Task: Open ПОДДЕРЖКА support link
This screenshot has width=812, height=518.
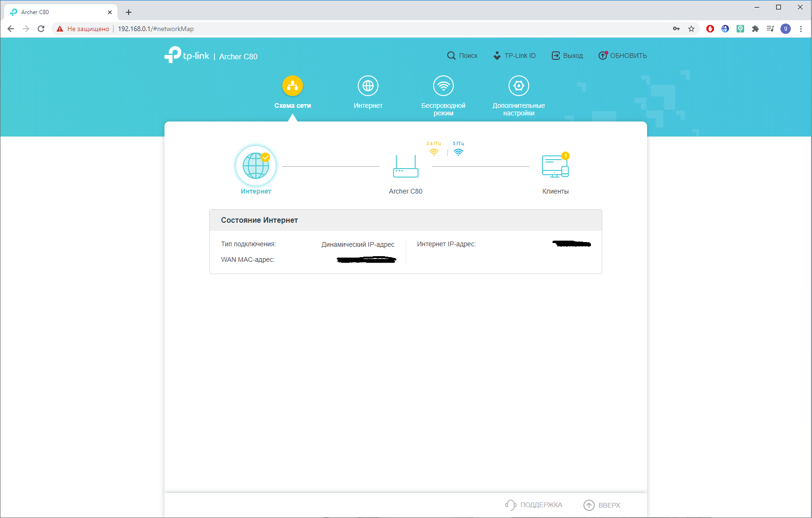Action: point(534,505)
